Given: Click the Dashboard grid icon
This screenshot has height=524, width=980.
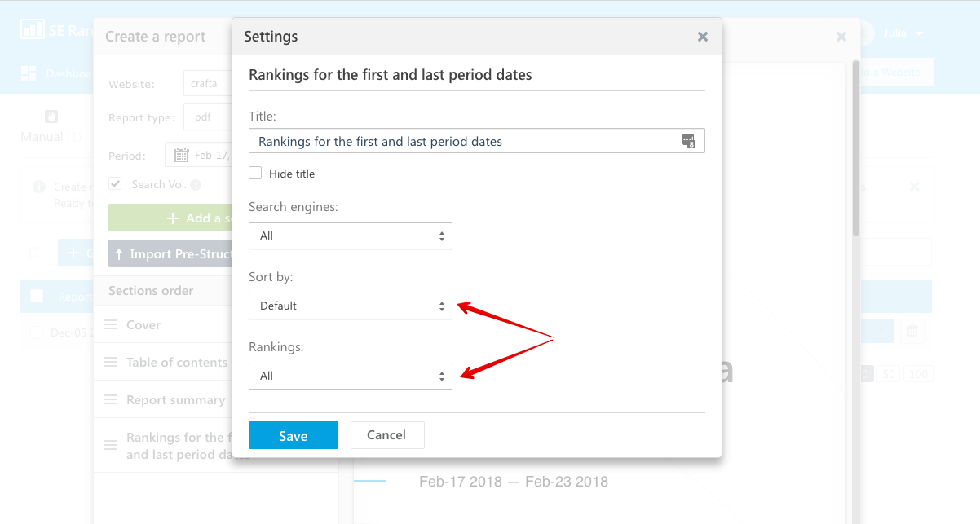Looking at the screenshot, I should point(29,73).
